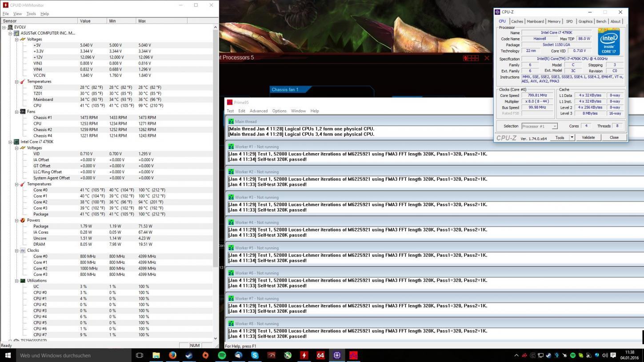This screenshot has width=644, height=362.
Task: Click the lightning icon of Intel Core Voltages
Action: (23, 148)
